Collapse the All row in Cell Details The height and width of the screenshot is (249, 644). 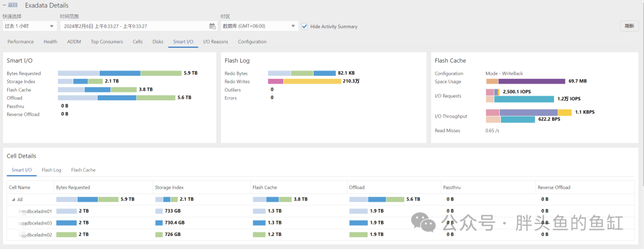(x=14, y=199)
